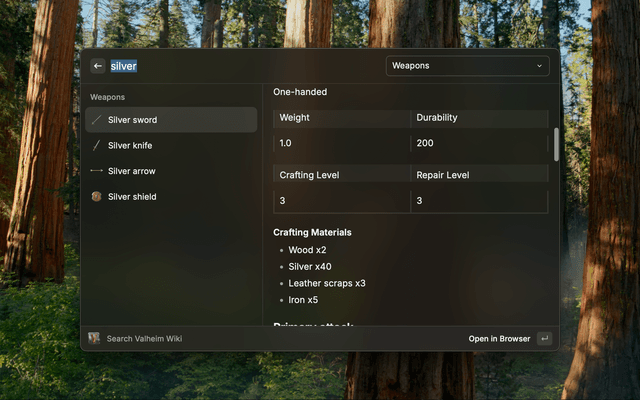Click the Silver sword blade icon

(x=97, y=120)
